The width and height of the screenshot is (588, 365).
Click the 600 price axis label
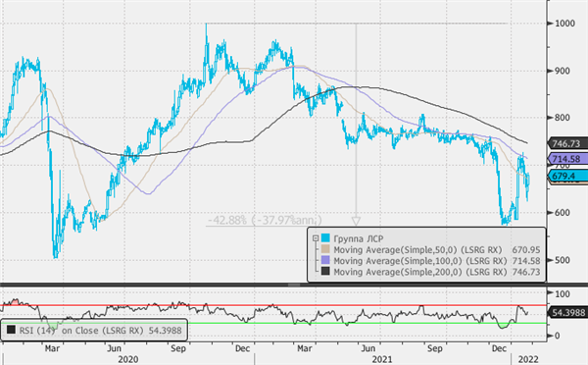563,213
